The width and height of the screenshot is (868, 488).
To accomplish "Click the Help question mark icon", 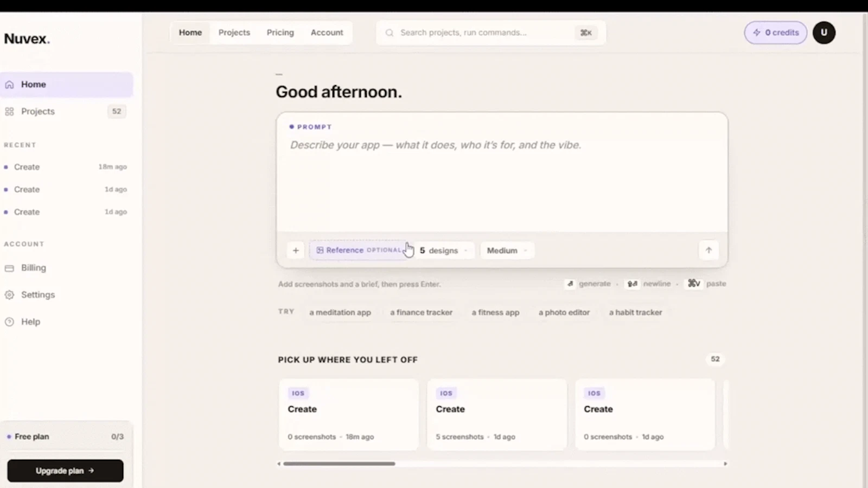I will pyautogui.click(x=9, y=322).
